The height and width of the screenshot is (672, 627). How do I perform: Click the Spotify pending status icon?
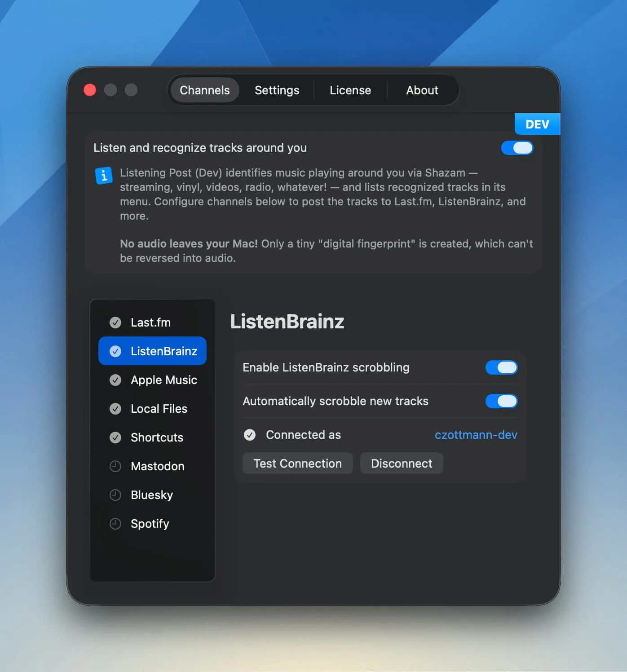tap(116, 524)
